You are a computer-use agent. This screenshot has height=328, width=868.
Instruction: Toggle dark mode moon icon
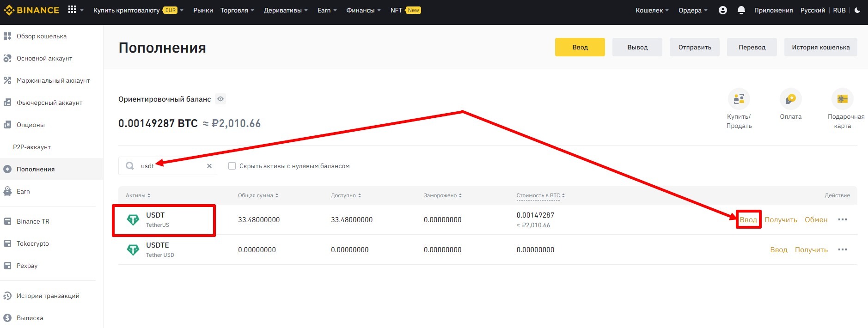tap(857, 10)
